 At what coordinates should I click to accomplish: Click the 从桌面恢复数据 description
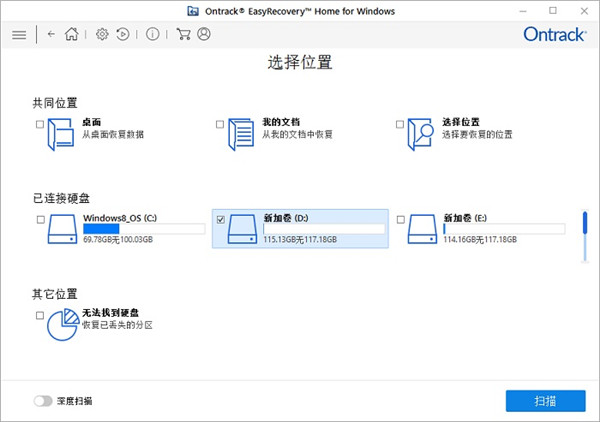point(113,134)
